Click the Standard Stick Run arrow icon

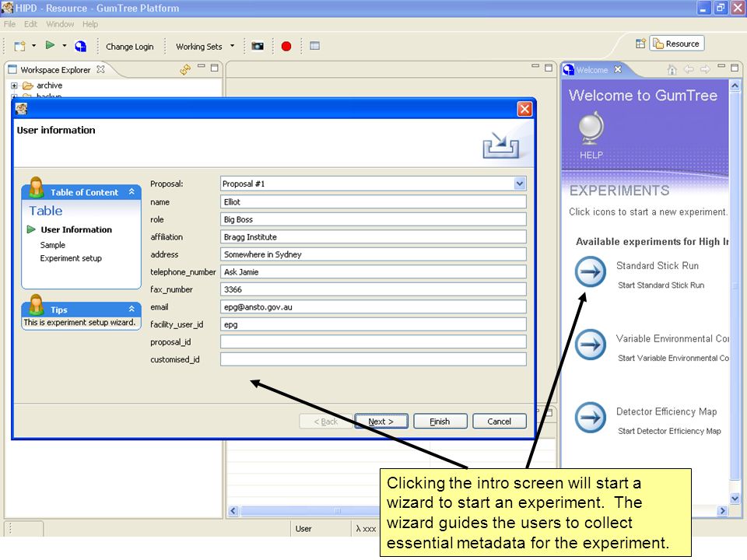pos(591,272)
